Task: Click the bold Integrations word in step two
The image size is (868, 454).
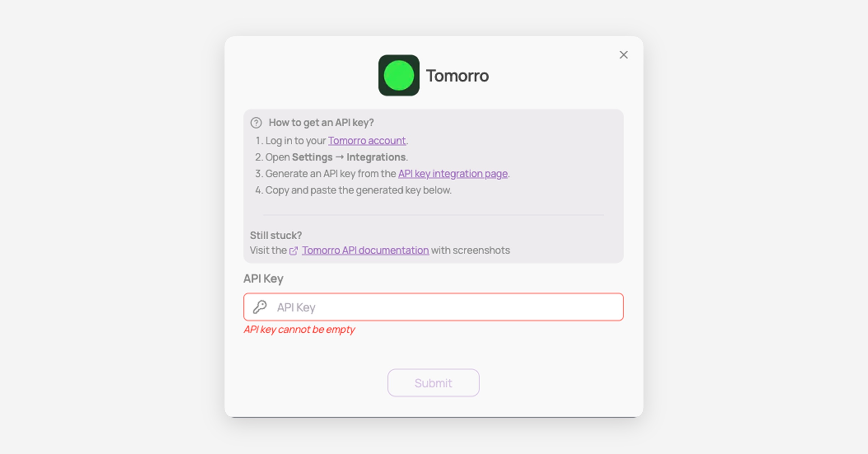Action: pos(376,157)
